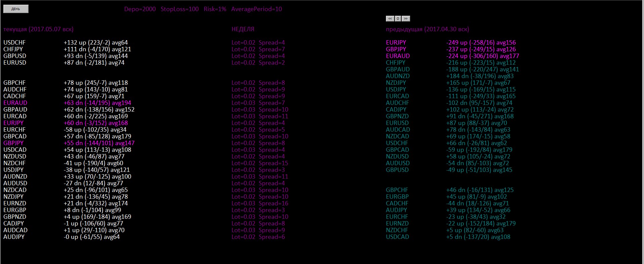The image size is (644, 264).
Task: Select the value +184 dn (-38/196) avg83
Action: click(480, 76)
